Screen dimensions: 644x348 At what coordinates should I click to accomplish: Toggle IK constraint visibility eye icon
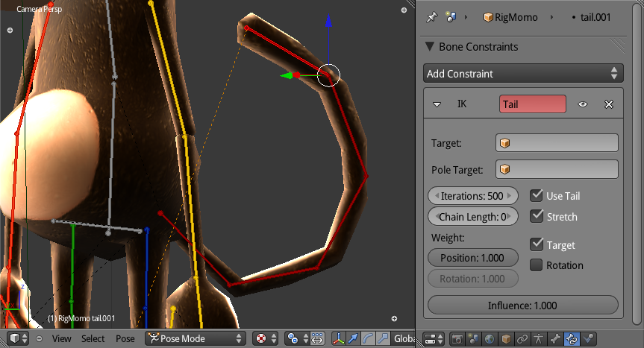tap(582, 104)
